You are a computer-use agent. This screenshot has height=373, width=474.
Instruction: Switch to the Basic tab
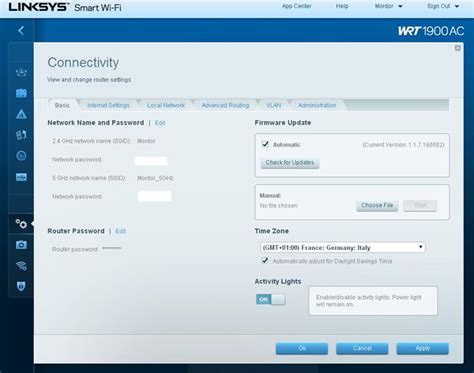[62, 105]
